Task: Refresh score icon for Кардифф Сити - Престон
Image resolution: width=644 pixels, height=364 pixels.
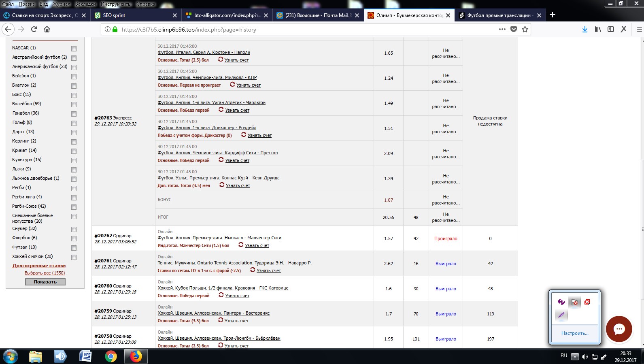Action: pyautogui.click(x=221, y=160)
